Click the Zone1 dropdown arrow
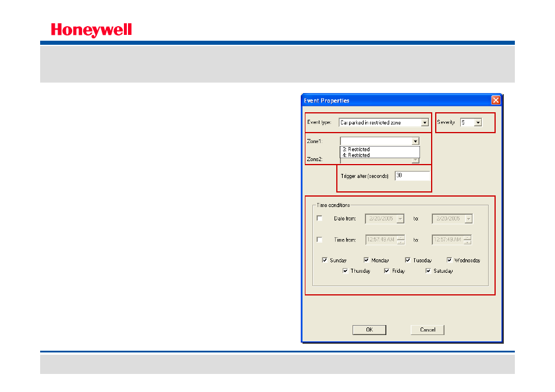The height and width of the screenshot is (392, 555). pos(415,141)
